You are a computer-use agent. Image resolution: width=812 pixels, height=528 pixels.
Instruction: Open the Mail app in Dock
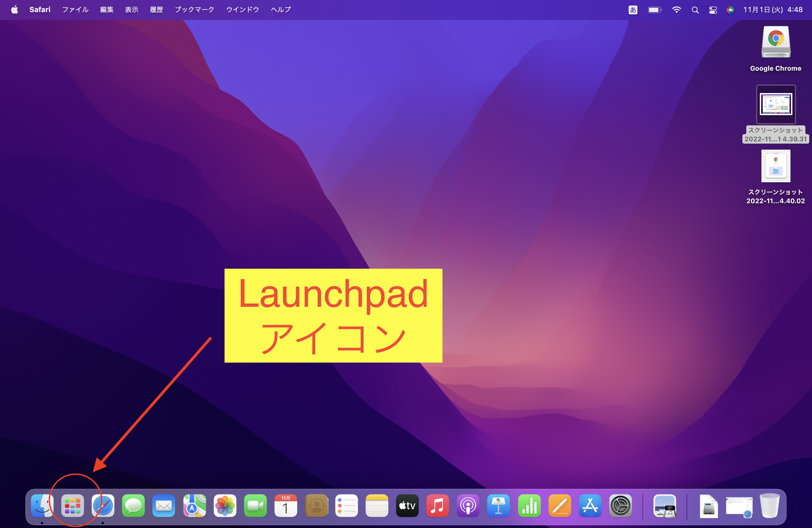tap(164, 505)
